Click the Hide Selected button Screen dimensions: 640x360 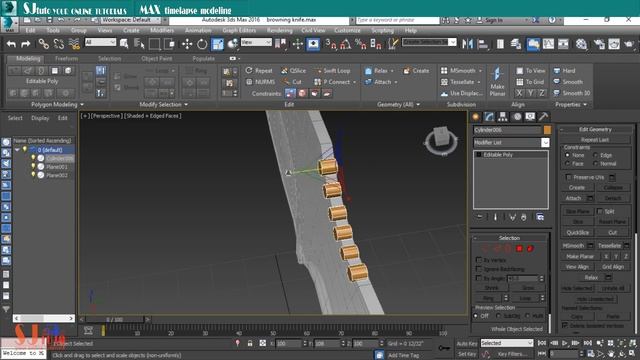tap(577, 288)
